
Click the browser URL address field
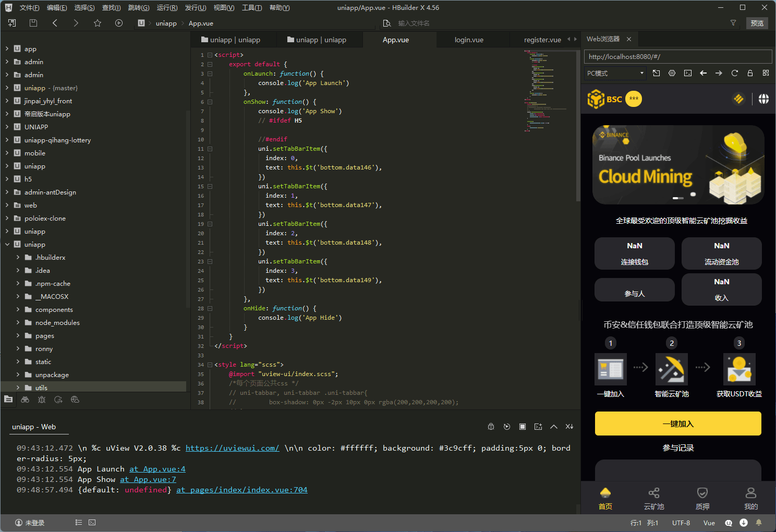pyautogui.click(x=677, y=56)
